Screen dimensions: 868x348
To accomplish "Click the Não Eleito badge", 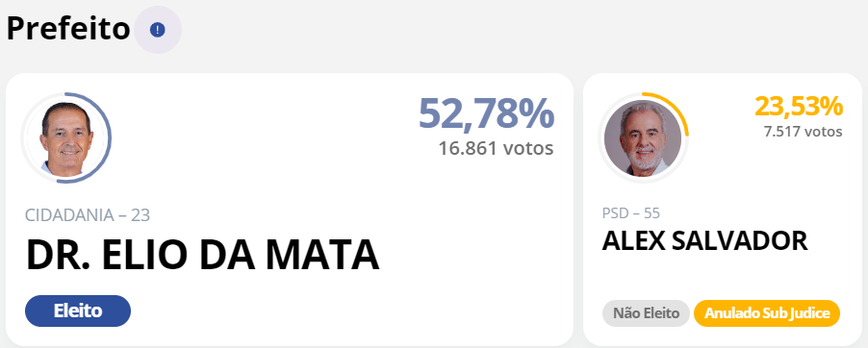I will pyautogui.click(x=646, y=313).
